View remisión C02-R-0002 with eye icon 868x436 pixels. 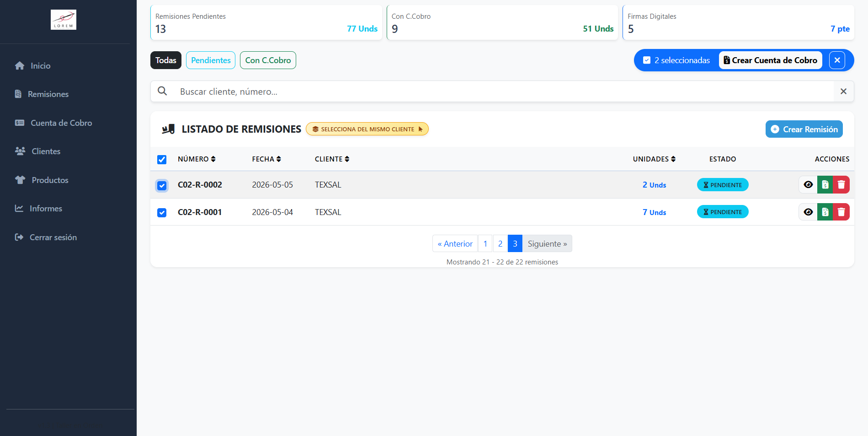click(808, 185)
